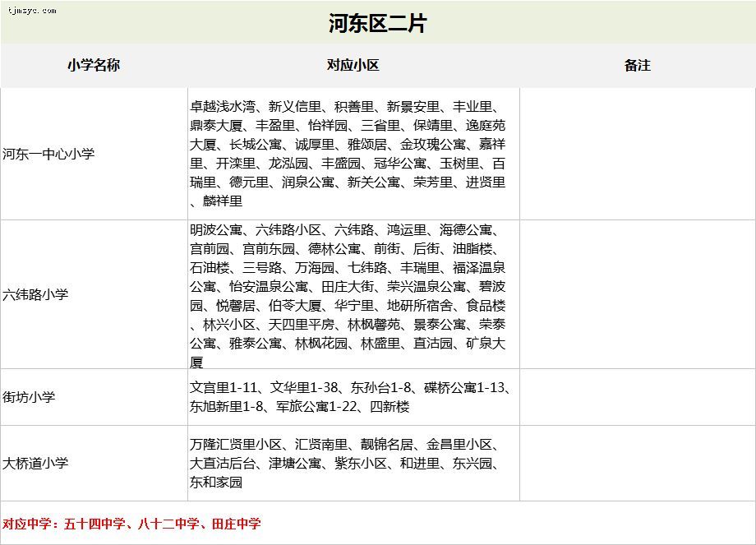
Task: Click the 大桥道小学 school name cell
Action: click(x=35, y=463)
